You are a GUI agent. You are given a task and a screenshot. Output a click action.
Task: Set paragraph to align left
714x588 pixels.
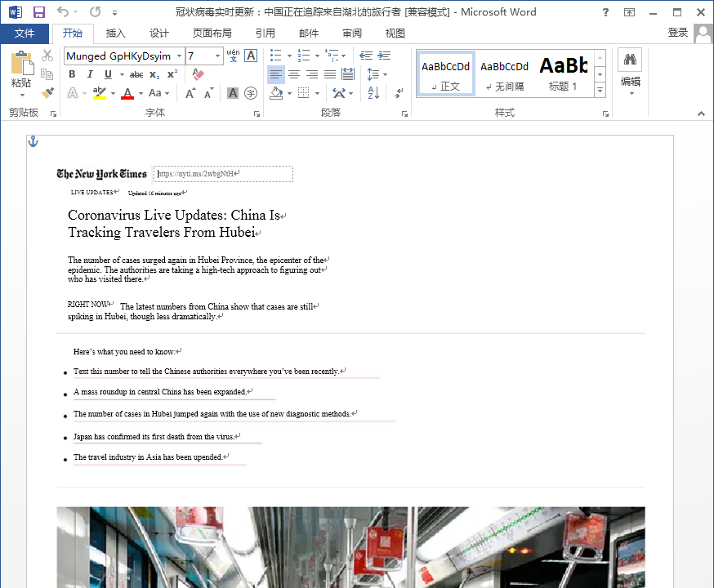[276, 74]
